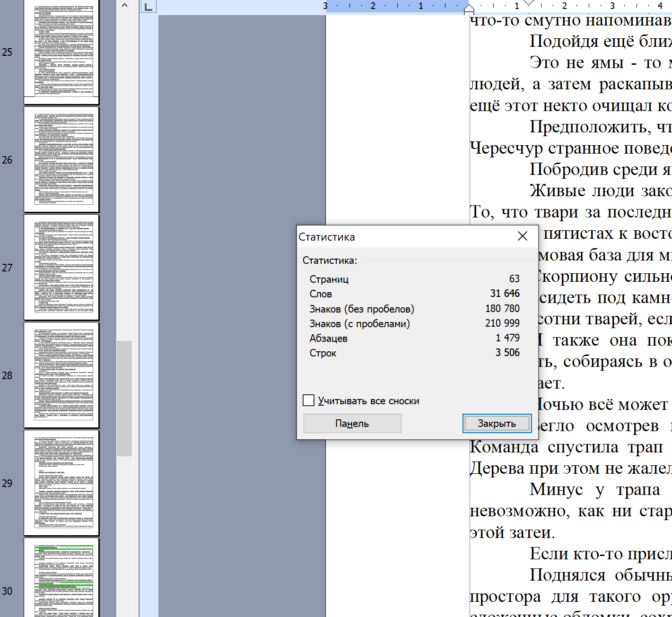The image size is (672, 617).
Task: Enable the Учитывать все сноски checkbox
Action: 309,400
